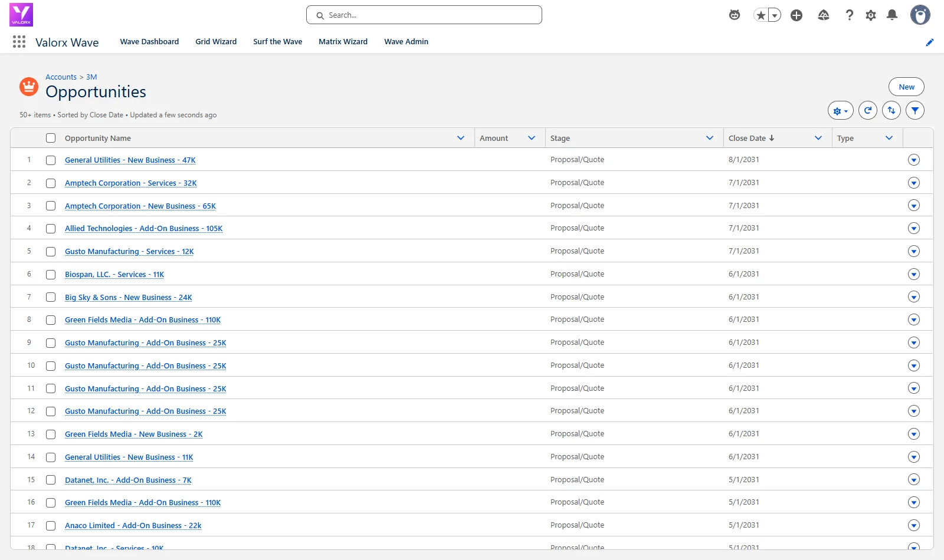Open the Trailhead guidance icon
This screenshot has height=560, width=944.
point(824,15)
